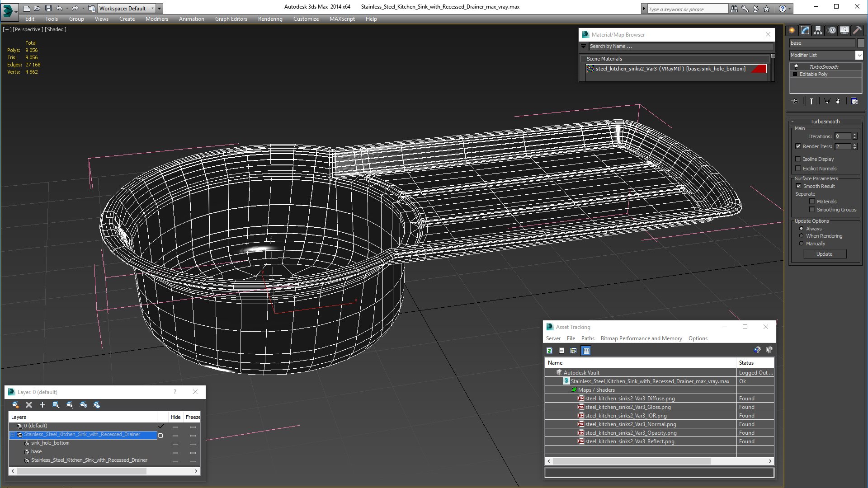Screen dimensions: 868x488
Task: Open the Hierarchy command panel tab
Action: (818, 30)
